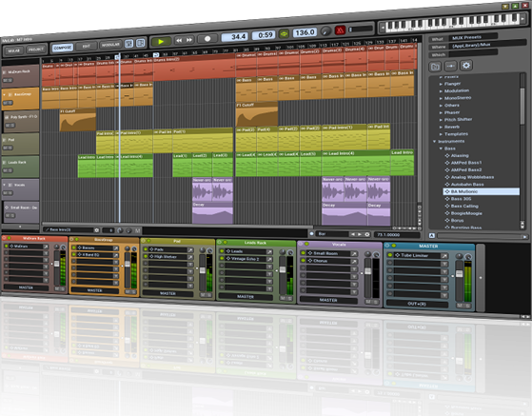
Task: Toggle the High Shelver power LED
Action: click(x=146, y=256)
